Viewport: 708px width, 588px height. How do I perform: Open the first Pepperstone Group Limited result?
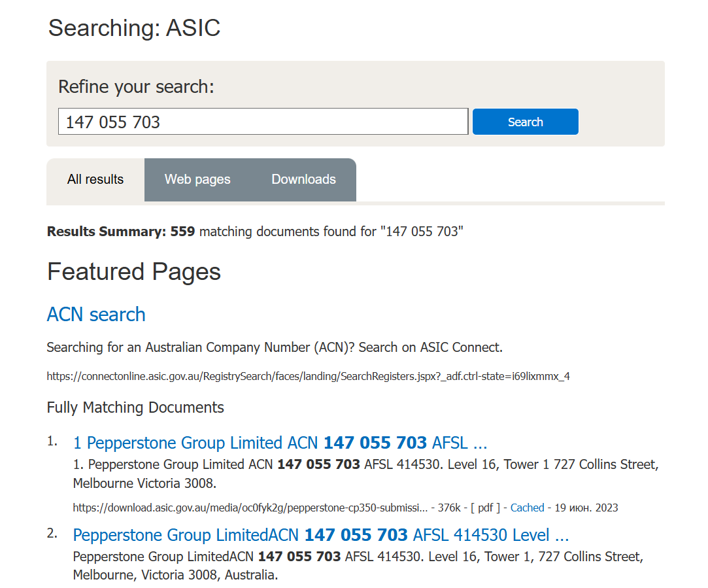point(280,443)
